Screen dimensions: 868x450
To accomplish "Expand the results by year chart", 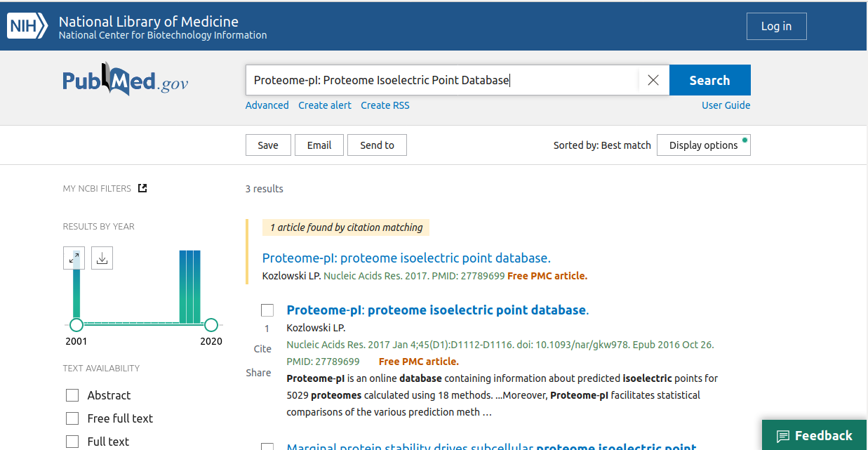I will click(74, 258).
